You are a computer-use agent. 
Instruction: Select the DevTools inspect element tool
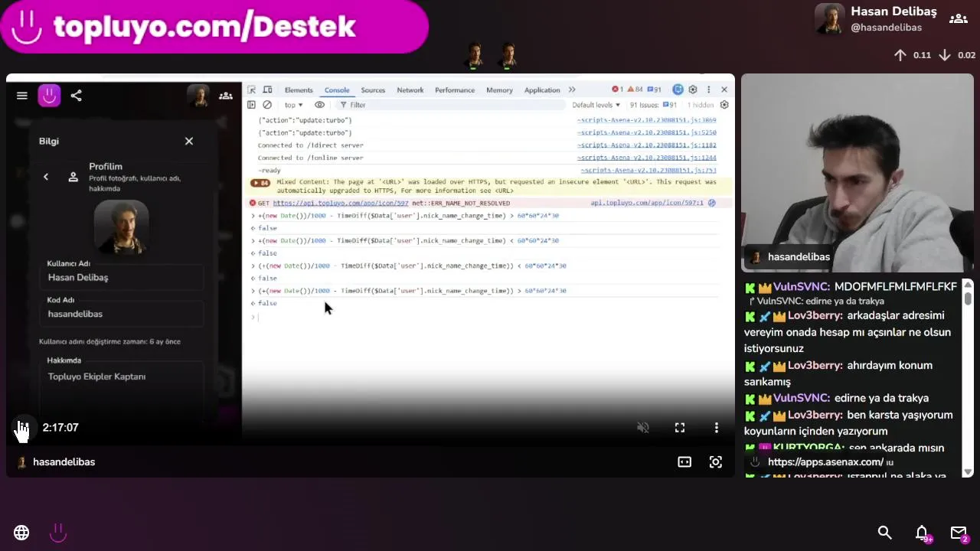click(x=252, y=90)
